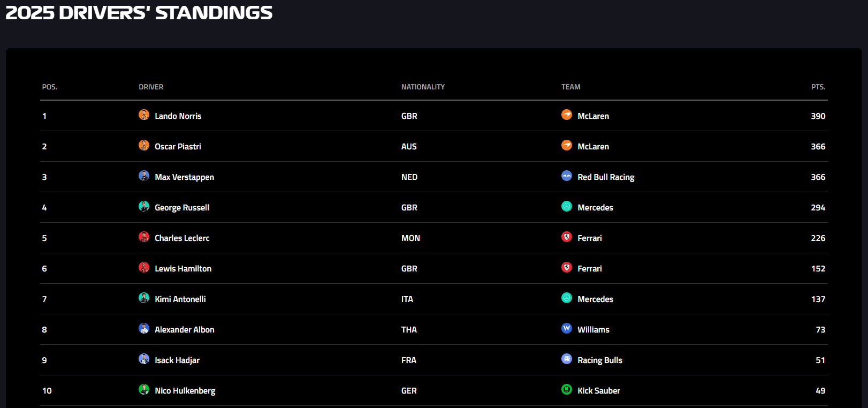This screenshot has width=868, height=408.
Task: Open Alexander Albon's driver name link
Action: [x=184, y=330]
